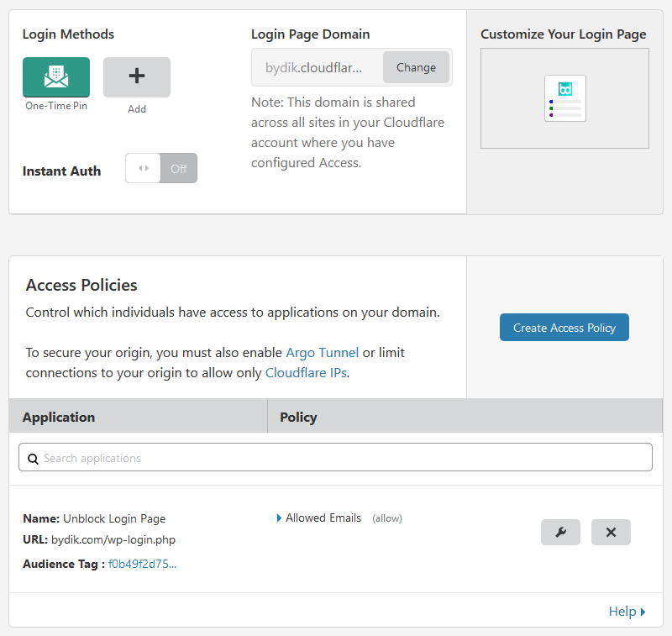The image size is (672, 636).
Task: Click the magnifier icon in the search bar
Action: pos(33,458)
